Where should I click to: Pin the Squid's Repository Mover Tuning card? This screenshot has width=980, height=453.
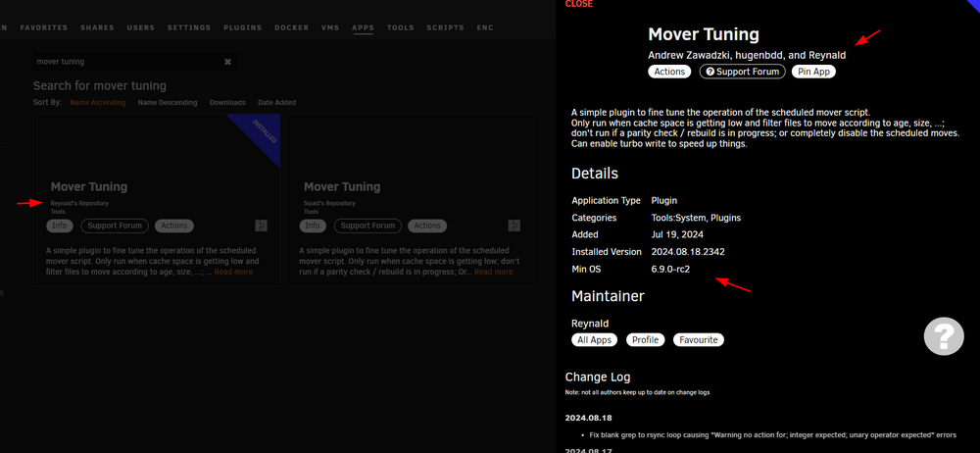point(514,226)
